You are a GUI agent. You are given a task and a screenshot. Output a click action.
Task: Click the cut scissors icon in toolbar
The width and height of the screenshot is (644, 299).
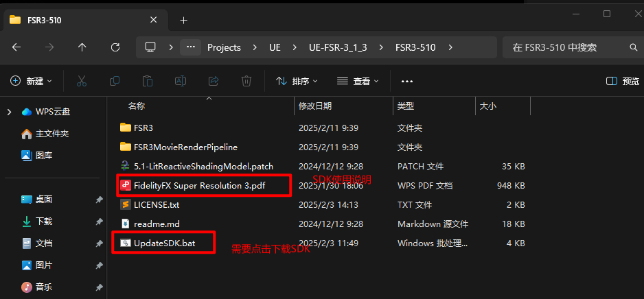[82, 81]
